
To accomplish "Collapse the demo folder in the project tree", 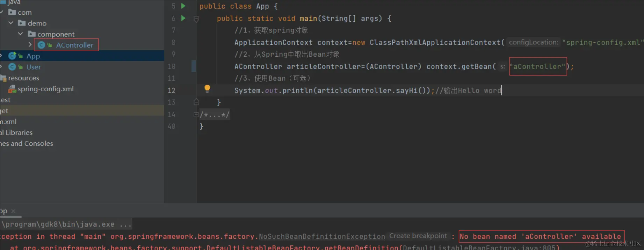I will pyautogui.click(x=11, y=23).
